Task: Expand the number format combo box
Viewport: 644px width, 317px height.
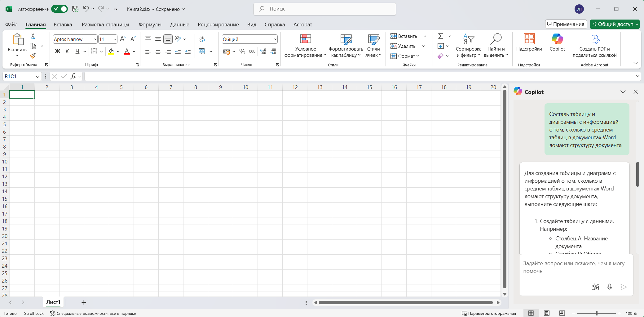Action: 275,39
